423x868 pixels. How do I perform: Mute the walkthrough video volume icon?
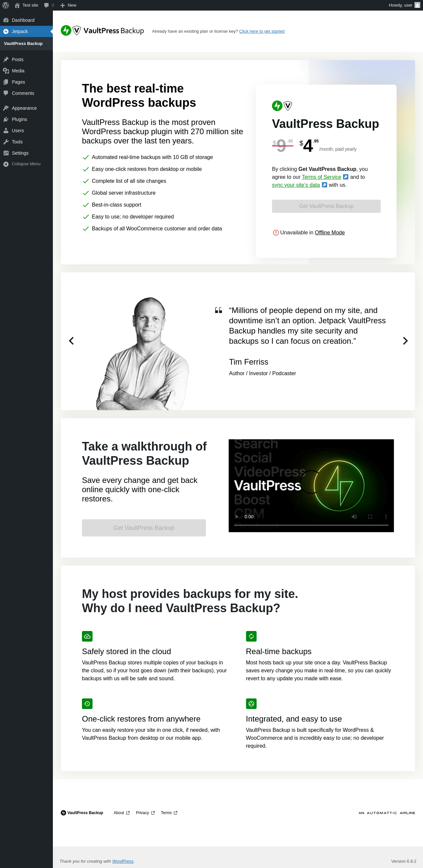pyautogui.click(x=354, y=517)
